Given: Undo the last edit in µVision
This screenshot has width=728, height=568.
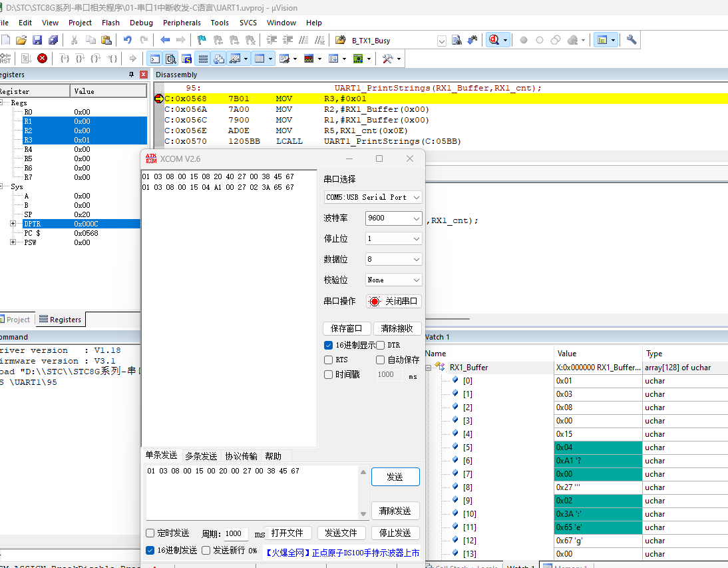Looking at the screenshot, I should pyautogui.click(x=127, y=41).
